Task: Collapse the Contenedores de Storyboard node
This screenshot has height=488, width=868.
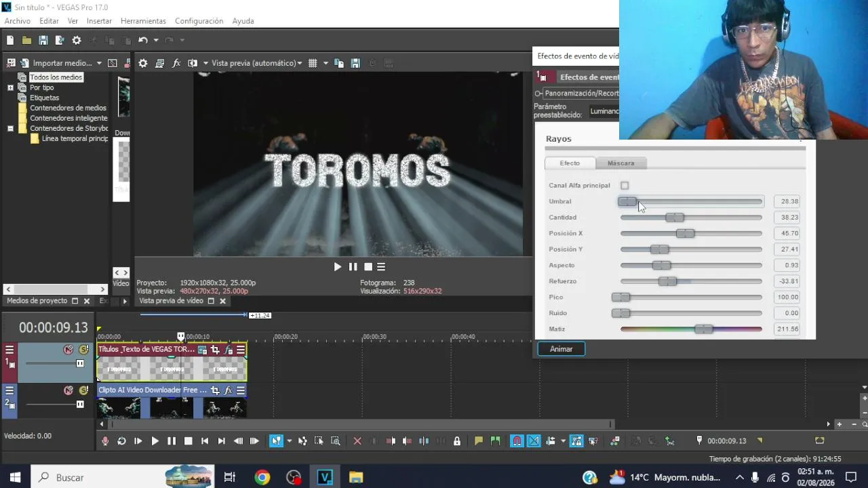Action: (10, 128)
